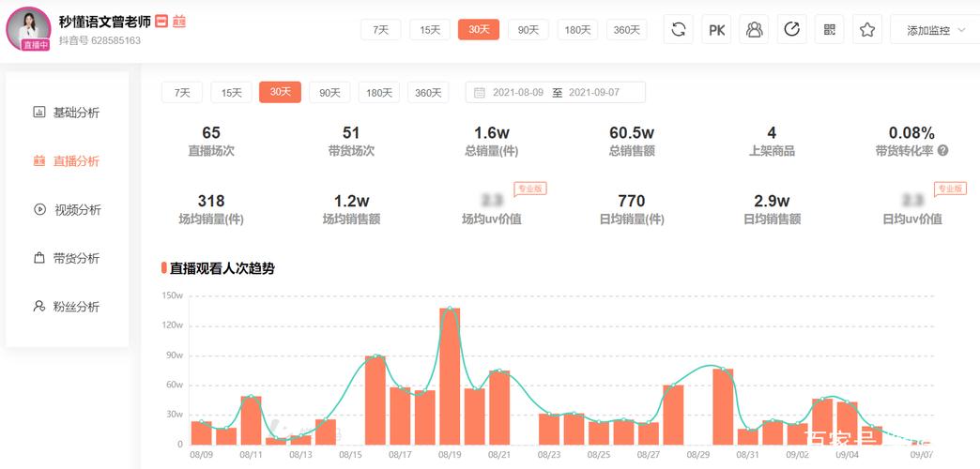
Task: Click the 带货分析 bag icon in sidebar
Action: 39,258
